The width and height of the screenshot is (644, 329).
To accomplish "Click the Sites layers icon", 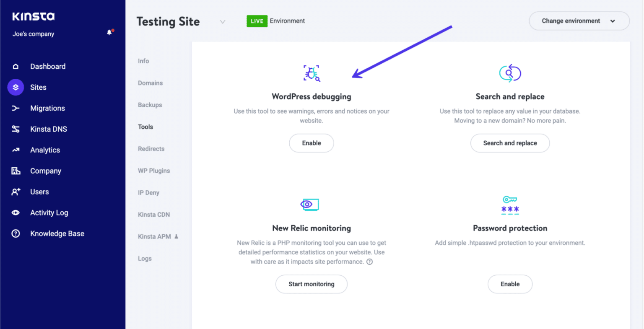I will coord(16,87).
